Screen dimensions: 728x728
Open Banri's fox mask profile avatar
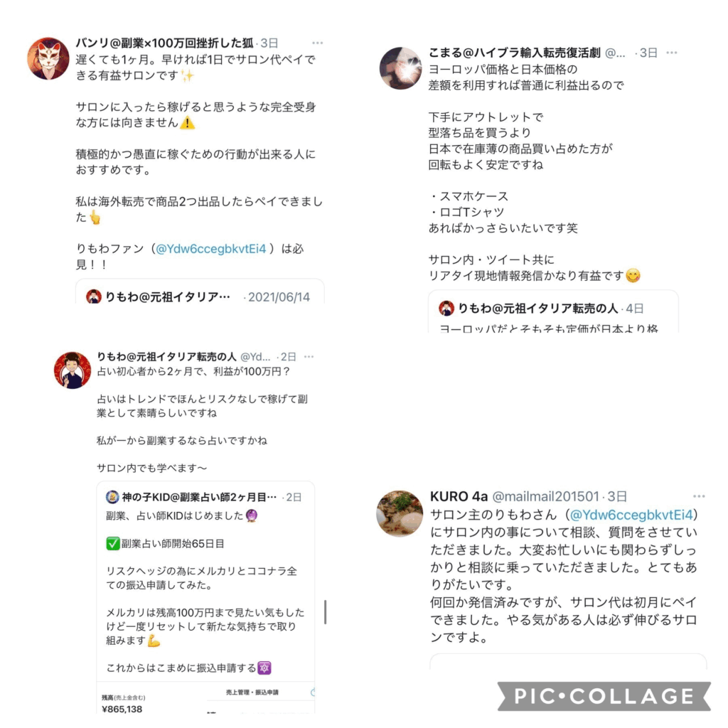(x=48, y=58)
